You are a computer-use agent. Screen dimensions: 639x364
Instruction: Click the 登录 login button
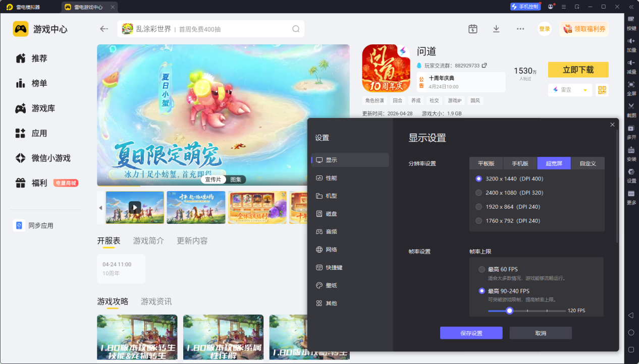[545, 29]
